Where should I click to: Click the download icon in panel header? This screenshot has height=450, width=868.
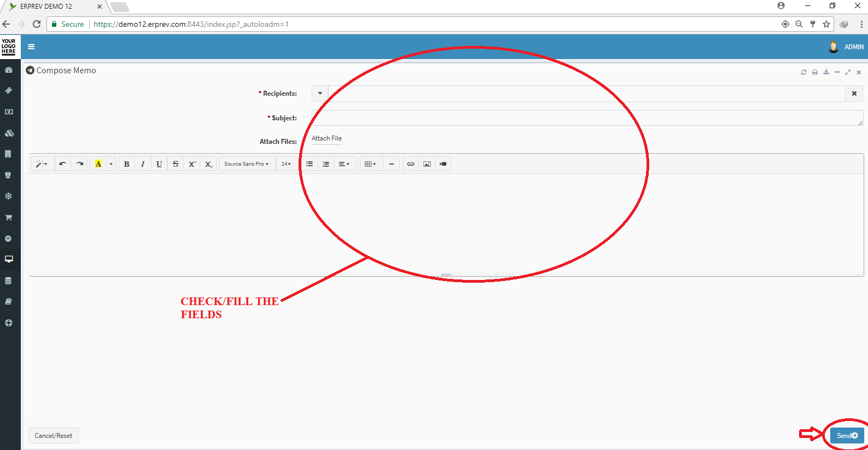[826, 72]
